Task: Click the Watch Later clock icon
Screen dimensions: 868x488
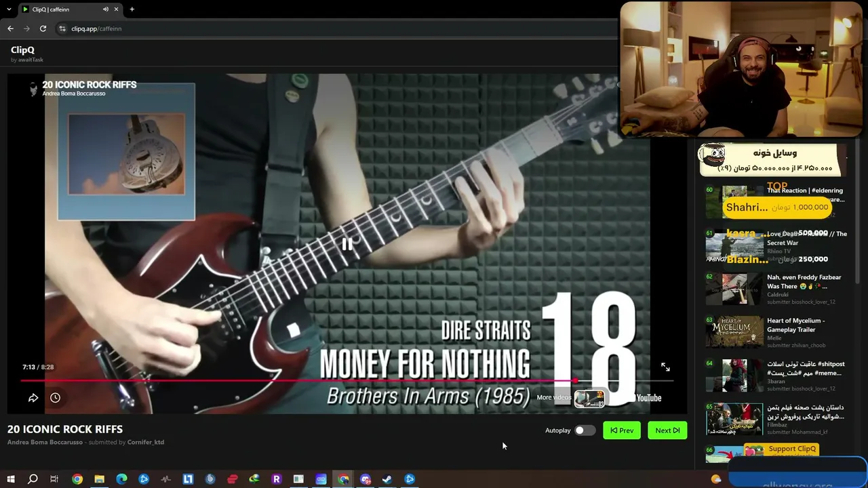Action: tap(55, 398)
